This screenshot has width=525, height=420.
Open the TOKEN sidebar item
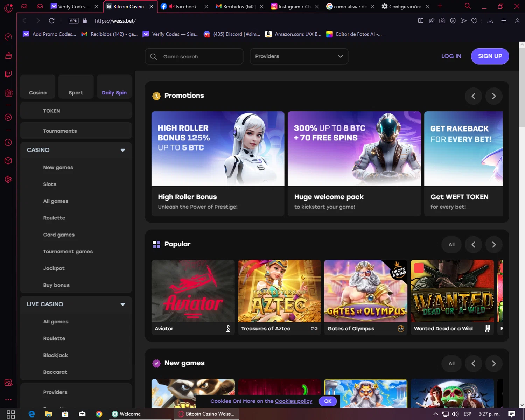pyautogui.click(x=76, y=111)
